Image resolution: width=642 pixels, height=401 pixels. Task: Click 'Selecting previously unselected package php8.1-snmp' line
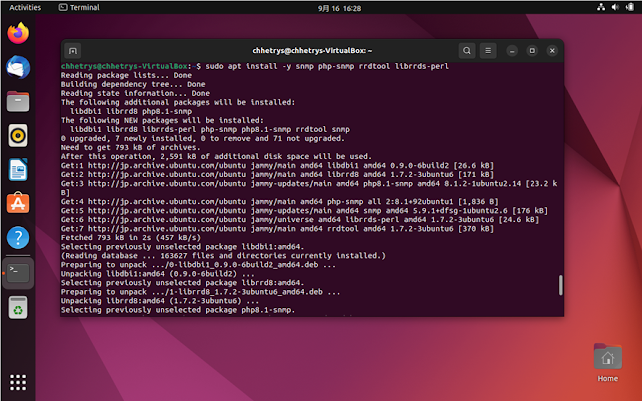(x=178, y=309)
